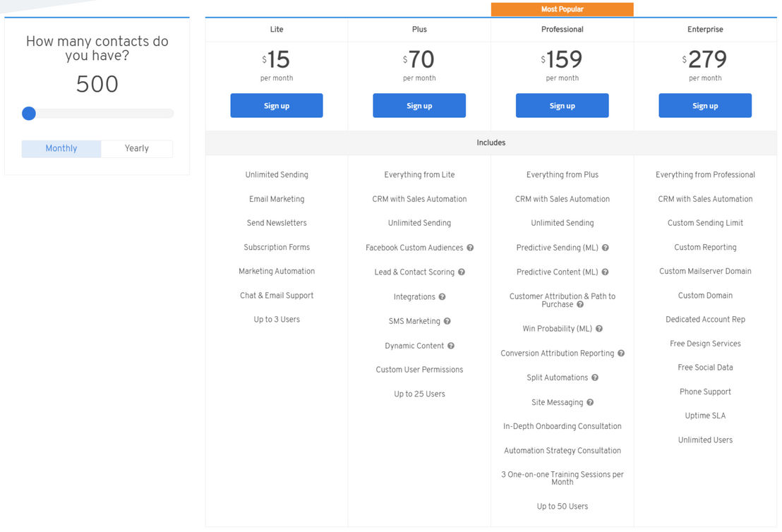782x532 pixels.
Task: Select Monthly billing option
Action: pyautogui.click(x=61, y=149)
